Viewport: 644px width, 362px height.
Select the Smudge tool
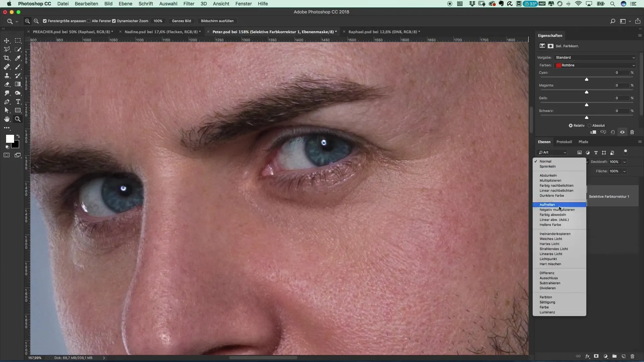(x=7, y=93)
